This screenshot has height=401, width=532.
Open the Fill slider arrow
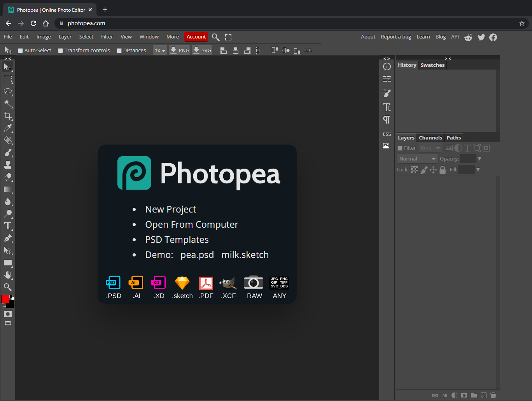click(478, 169)
